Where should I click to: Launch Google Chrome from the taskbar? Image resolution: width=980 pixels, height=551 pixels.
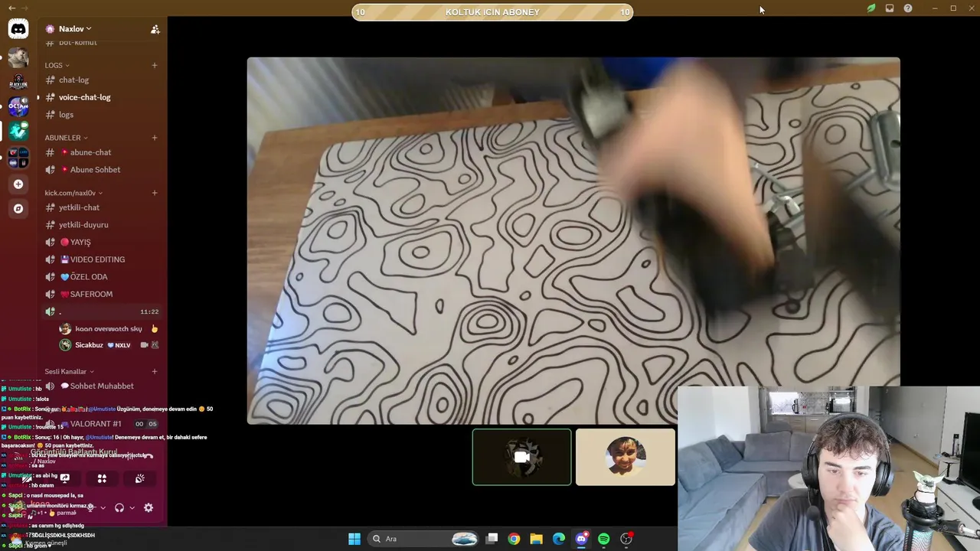(514, 539)
